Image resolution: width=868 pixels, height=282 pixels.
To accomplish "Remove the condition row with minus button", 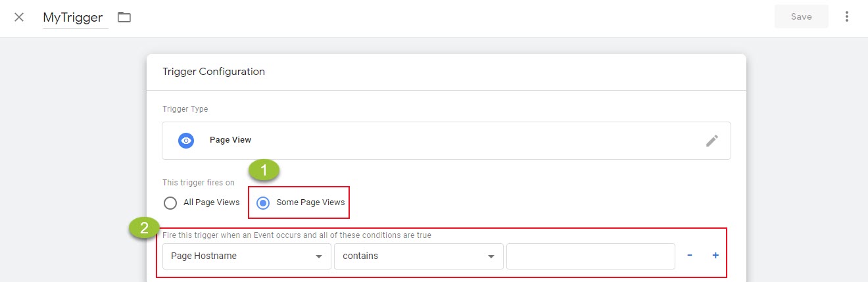I will tap(689, 256).
